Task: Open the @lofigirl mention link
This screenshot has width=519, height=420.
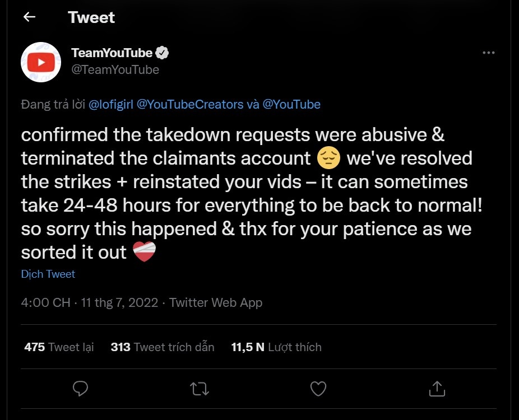Action: pos(111,104)
